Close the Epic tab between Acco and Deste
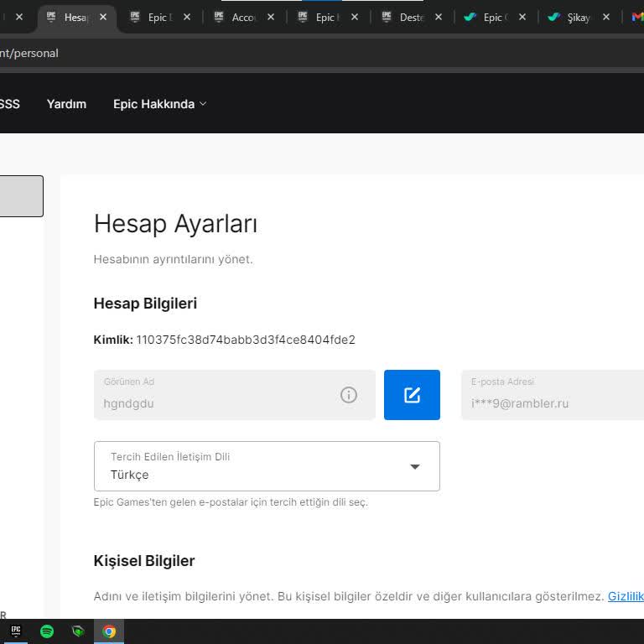Image resolution: width=644 pixels, height=644 pixels. [355, 17]
